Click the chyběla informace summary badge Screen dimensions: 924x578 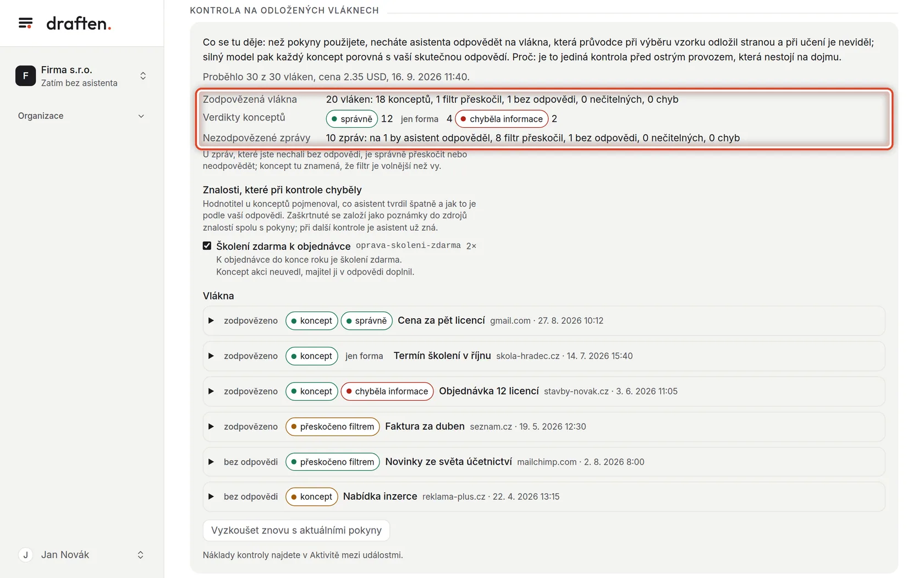(502, 119)
